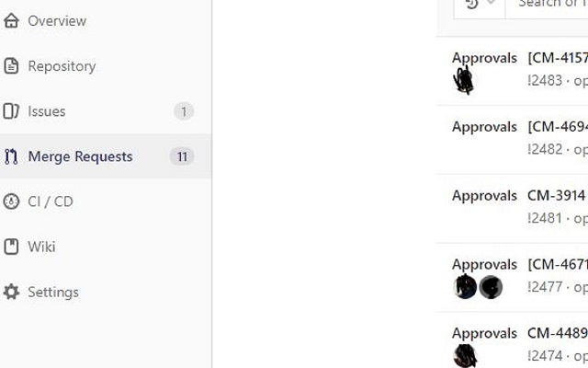Click second approver avatar on merge request !2477
This screenshot has width=588, height=368.
pos(491,287)
